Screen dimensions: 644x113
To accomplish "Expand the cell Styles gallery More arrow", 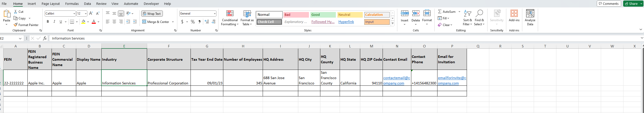I will click(392, 23).
